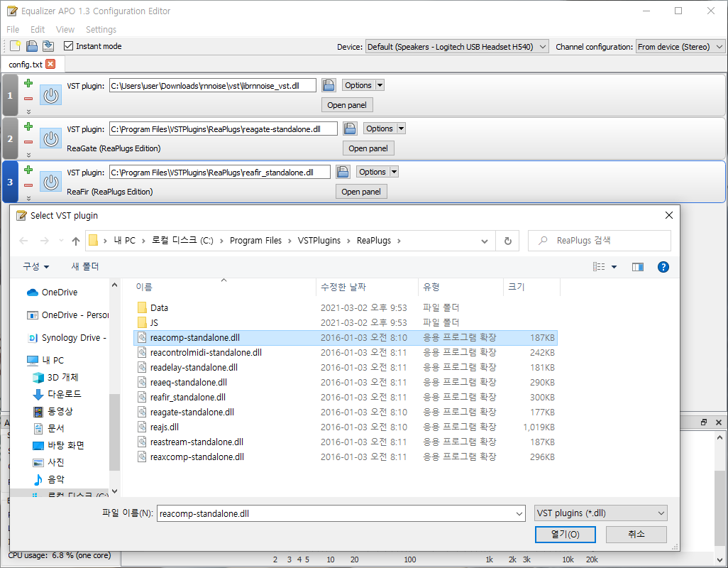Uncheck the Instant mode checkbox
This screenshot has width=728, height=568.
[69, 46]
